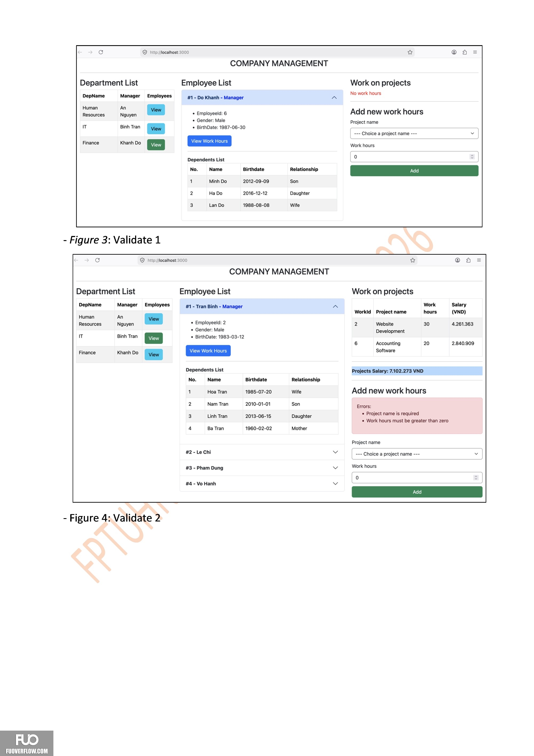
Task: Click the salary value 4.261.363
Action: tap(463, 324)
